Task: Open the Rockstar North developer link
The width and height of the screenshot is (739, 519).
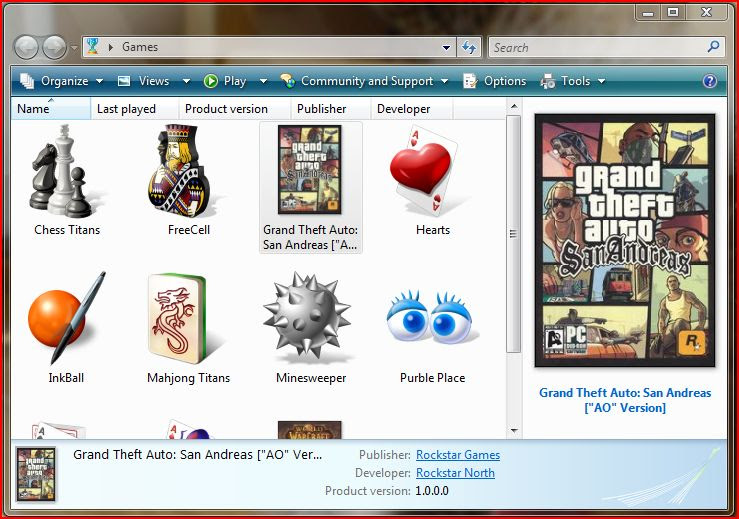Action: (x=455, y=473)
